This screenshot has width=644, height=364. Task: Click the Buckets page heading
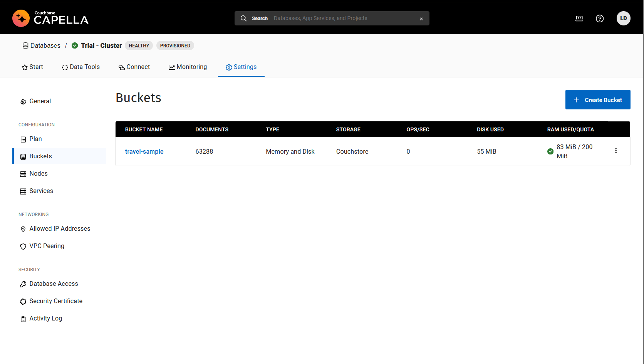click(138, 98)
